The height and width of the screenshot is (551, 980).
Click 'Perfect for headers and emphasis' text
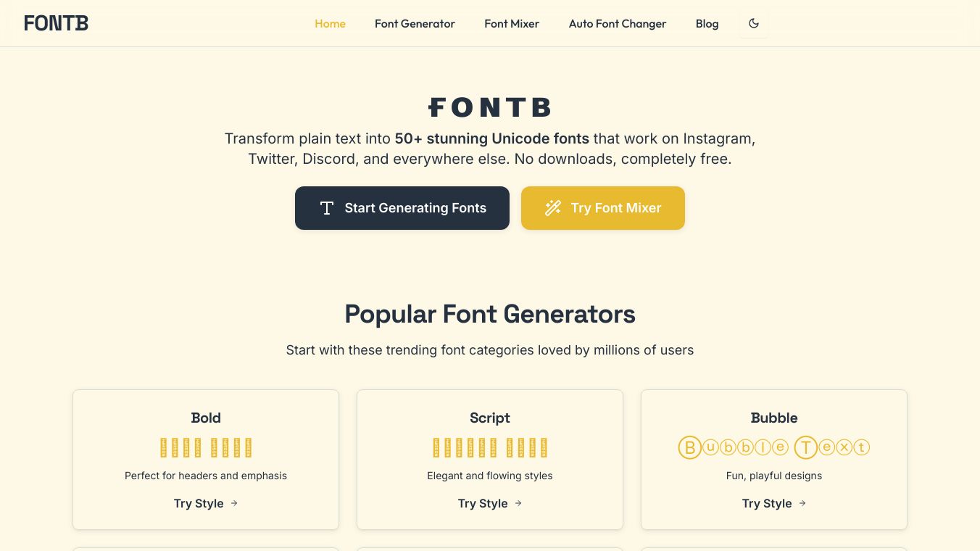coord(206,476)
